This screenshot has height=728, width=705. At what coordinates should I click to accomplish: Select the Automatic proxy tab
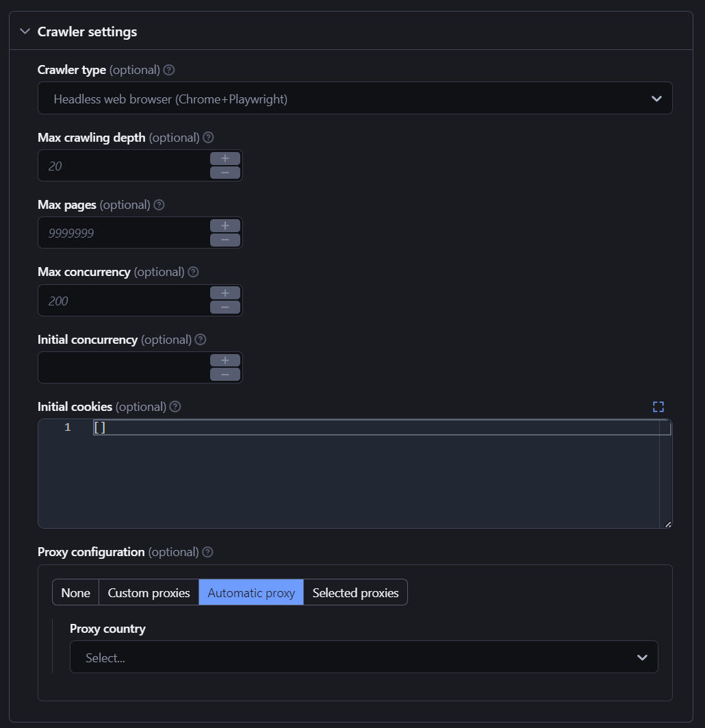click(251, 592)
